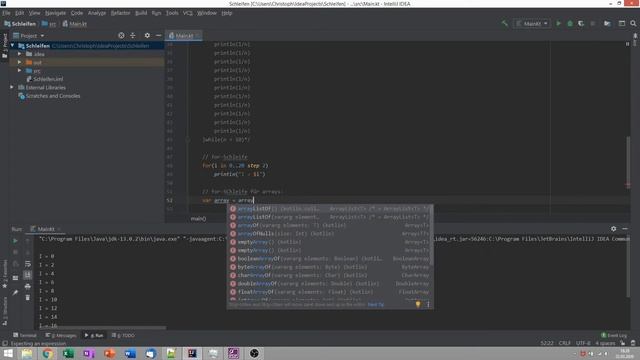Open the TODO tool window tab
This screenshot has width=640, height=360.
click(123, 335)
